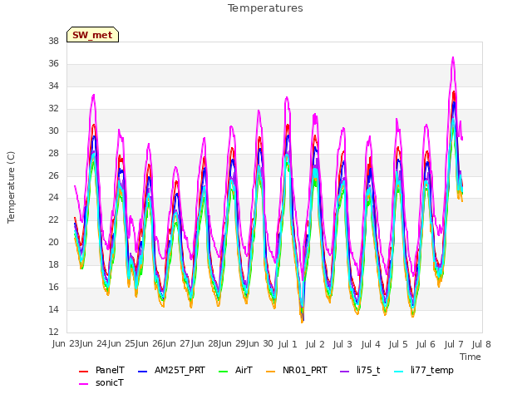
Task: Select the NR01_PRT legend label
Action: click(305, 370)
